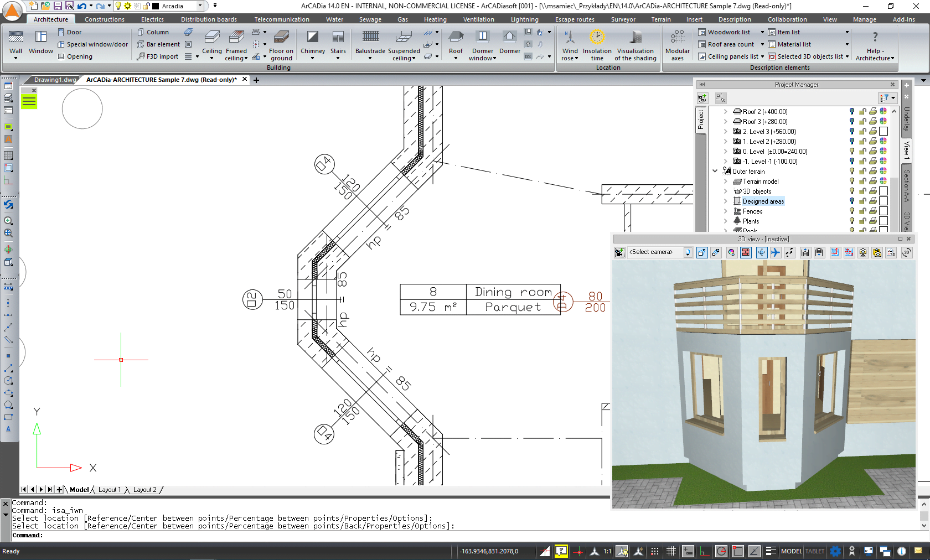Click the grid display icon in status bar
Screen dimensions: 930x560
671,551
